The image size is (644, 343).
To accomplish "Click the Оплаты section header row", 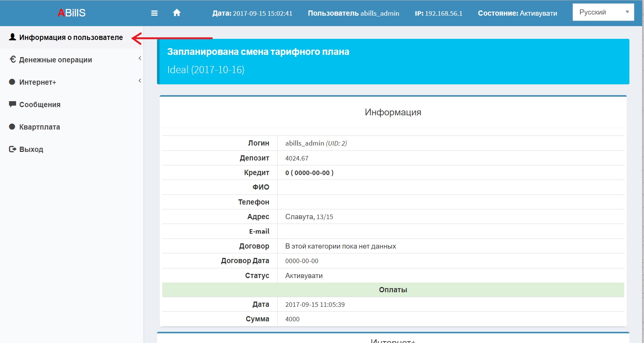I will click(x=393, y=290).
